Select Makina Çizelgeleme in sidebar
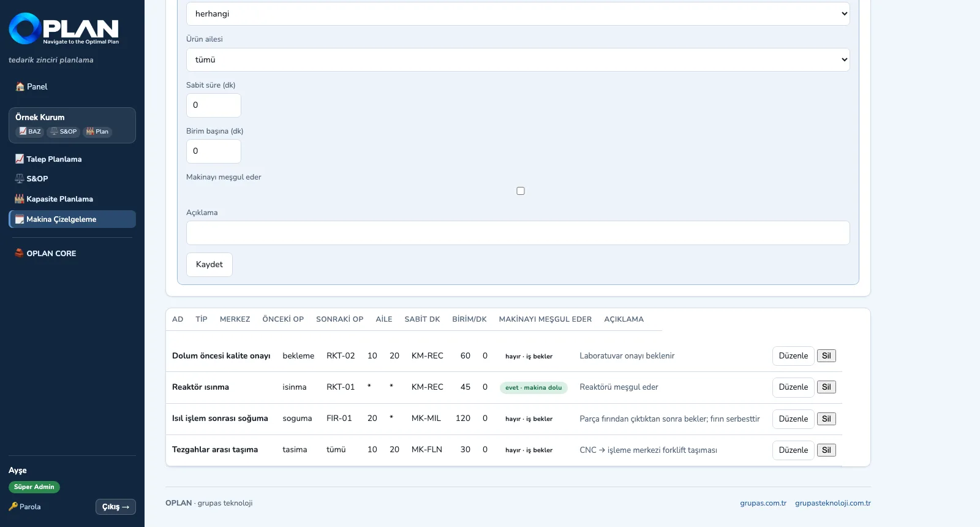980x527 pixels. click(x=72, y=219)
